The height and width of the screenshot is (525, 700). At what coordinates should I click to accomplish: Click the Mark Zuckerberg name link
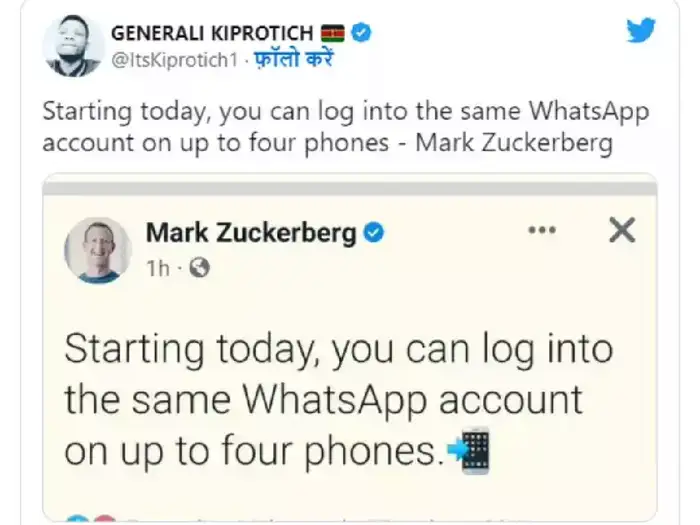click(x=251, y=234)
